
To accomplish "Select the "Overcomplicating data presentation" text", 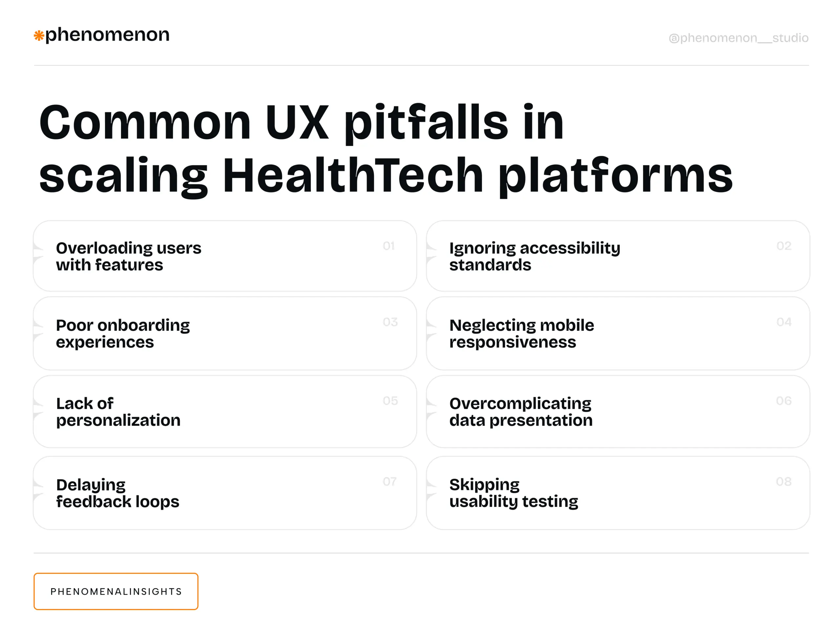I will click(x=521, y=412).
